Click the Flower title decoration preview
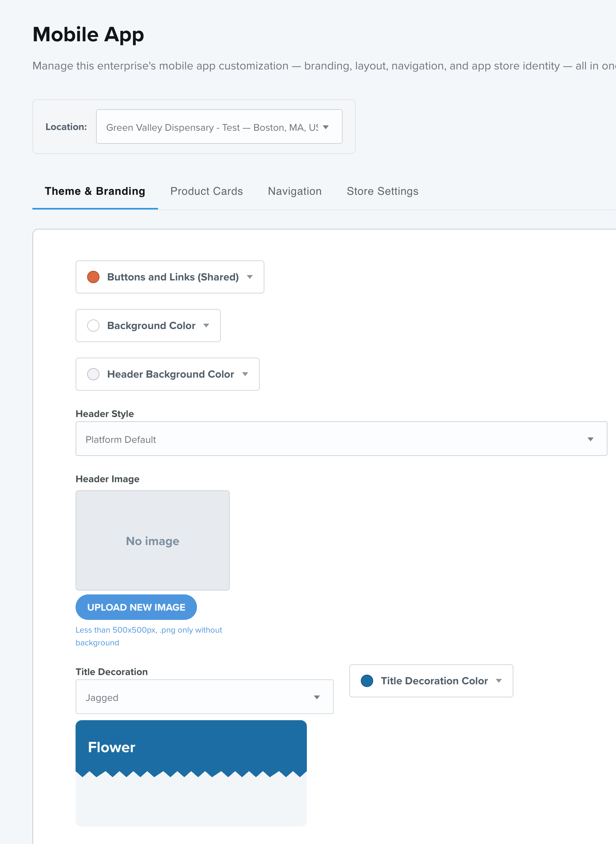The height and width of the screenshot is (844, 616). tap(191, 773)
